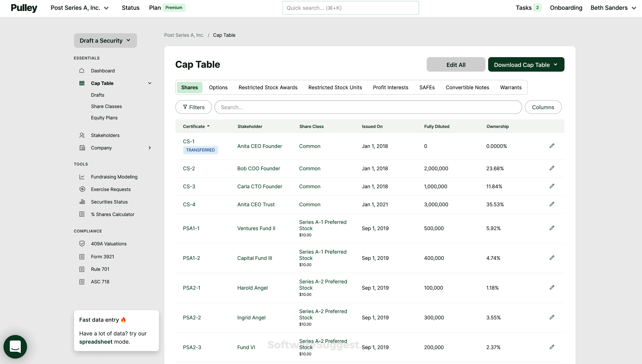
Task: Open the chat support bubble
Action: coord(15,347)
